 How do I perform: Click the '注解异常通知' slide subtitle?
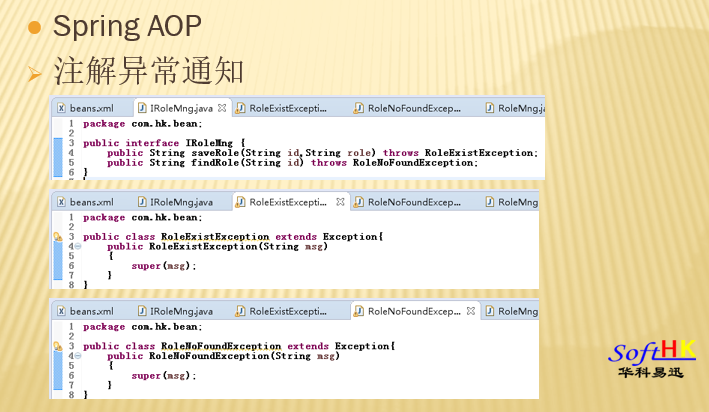tap(149, 71)
